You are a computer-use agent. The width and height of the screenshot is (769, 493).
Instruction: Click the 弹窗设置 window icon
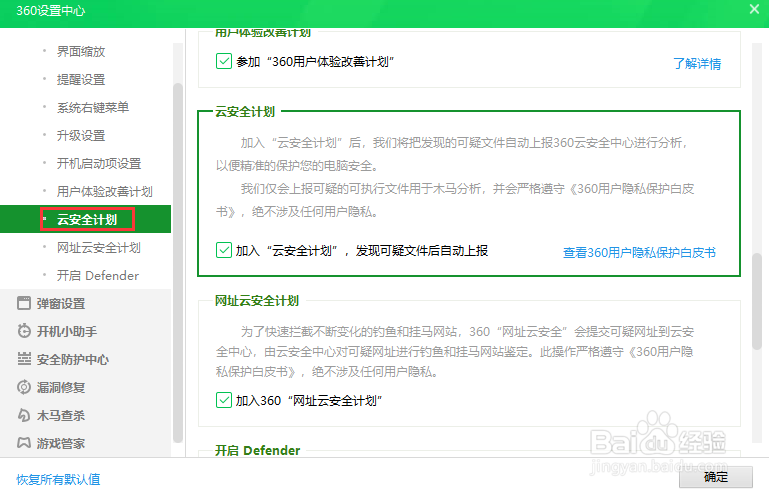pyautogui.click(x=24, y=303)
